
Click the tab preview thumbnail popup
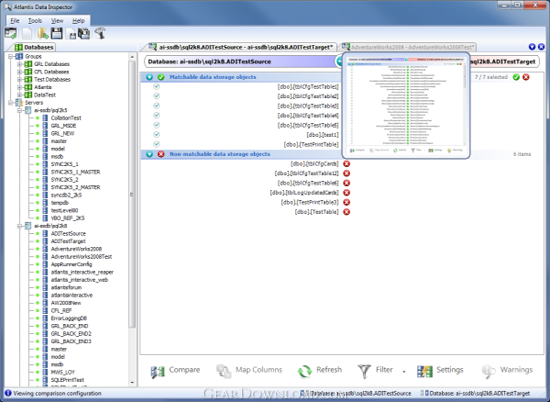[x=406, y=106]
